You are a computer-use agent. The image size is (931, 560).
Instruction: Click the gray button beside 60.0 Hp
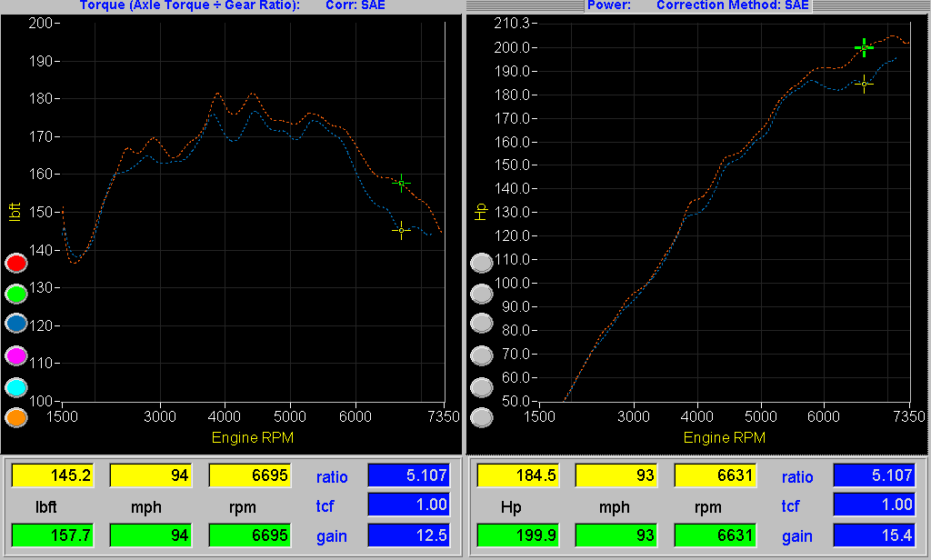click(482, 387)
